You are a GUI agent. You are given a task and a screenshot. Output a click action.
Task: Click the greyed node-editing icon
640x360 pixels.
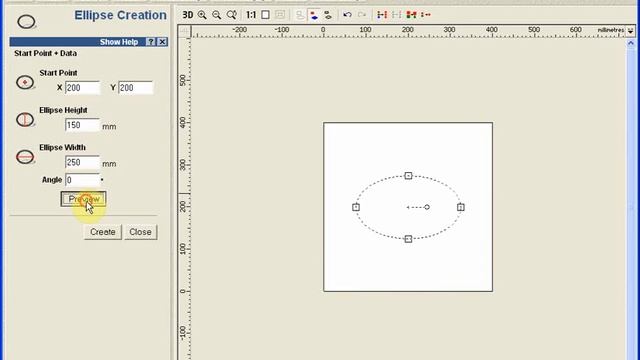[x=396, y=15]
